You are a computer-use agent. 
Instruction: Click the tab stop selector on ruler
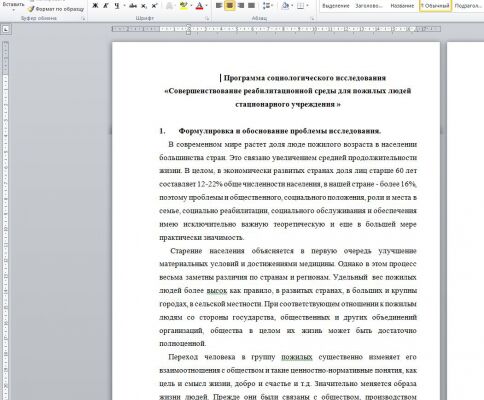(6, 29)
